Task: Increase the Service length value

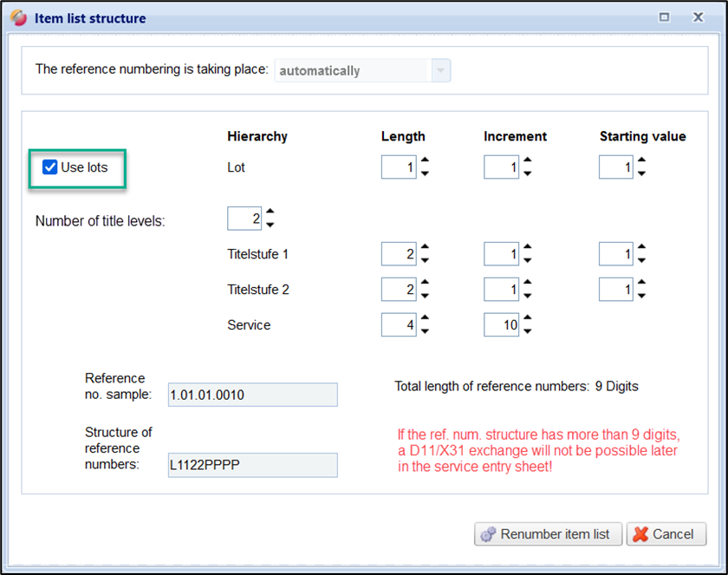Action: (425, 319)
